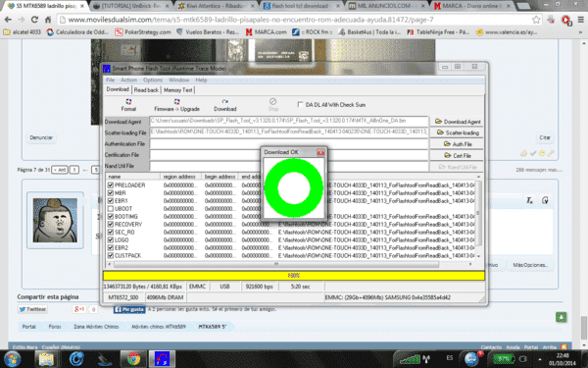Viewport: 588px width, 368px height.
Task: Open the Window menu
Action: [179, 80]
